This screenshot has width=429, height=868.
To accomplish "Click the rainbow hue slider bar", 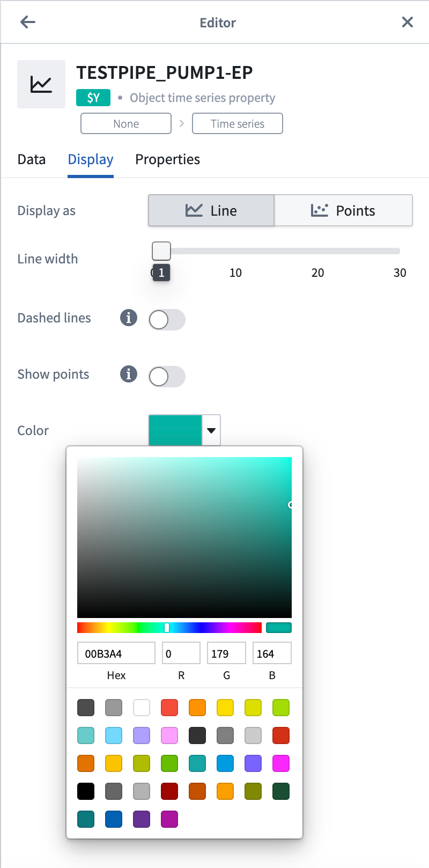I will 169,628.
